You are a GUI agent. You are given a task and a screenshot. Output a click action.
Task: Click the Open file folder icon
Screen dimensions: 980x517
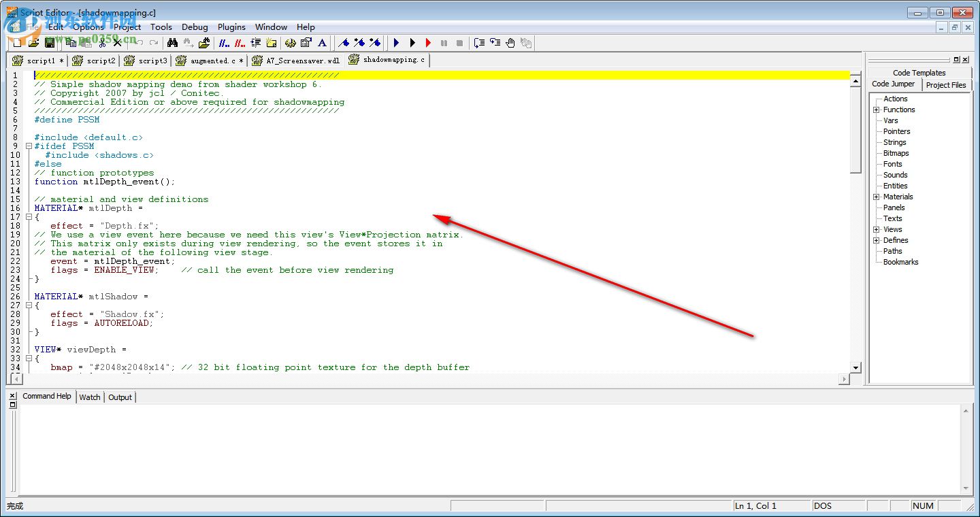click(x=34, y=43)
